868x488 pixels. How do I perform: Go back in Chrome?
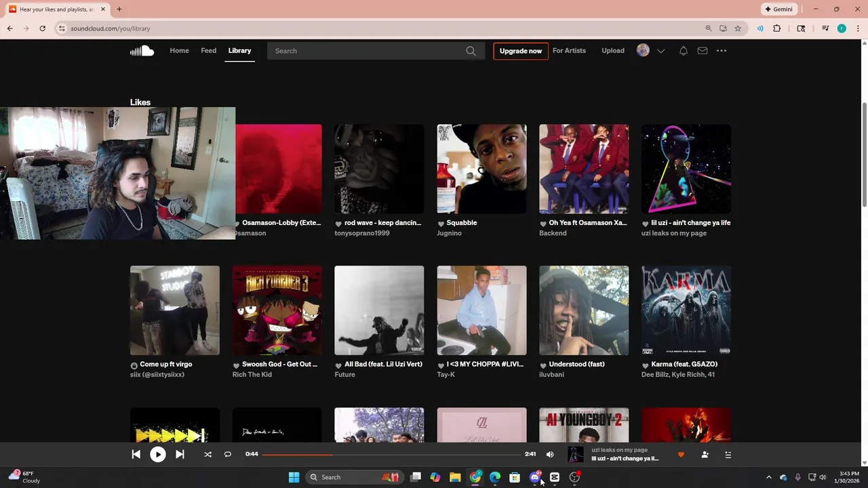[9, 28]
